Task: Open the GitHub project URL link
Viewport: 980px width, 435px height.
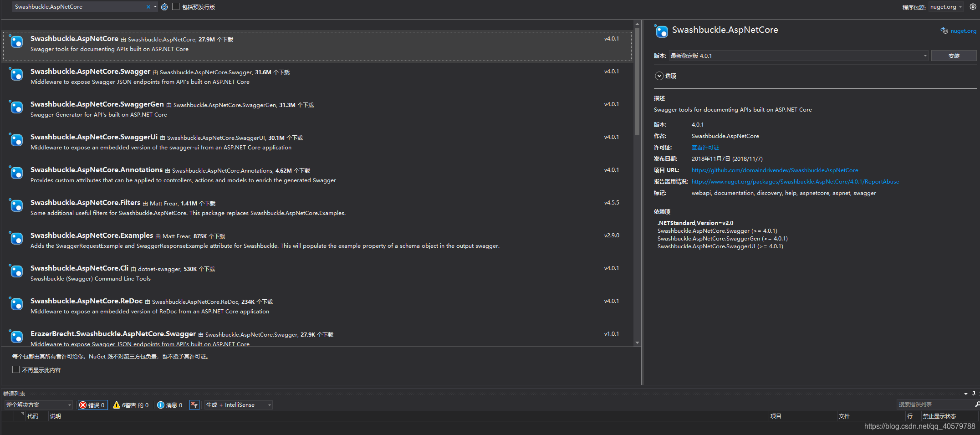Action: click(x=775, y=170)
